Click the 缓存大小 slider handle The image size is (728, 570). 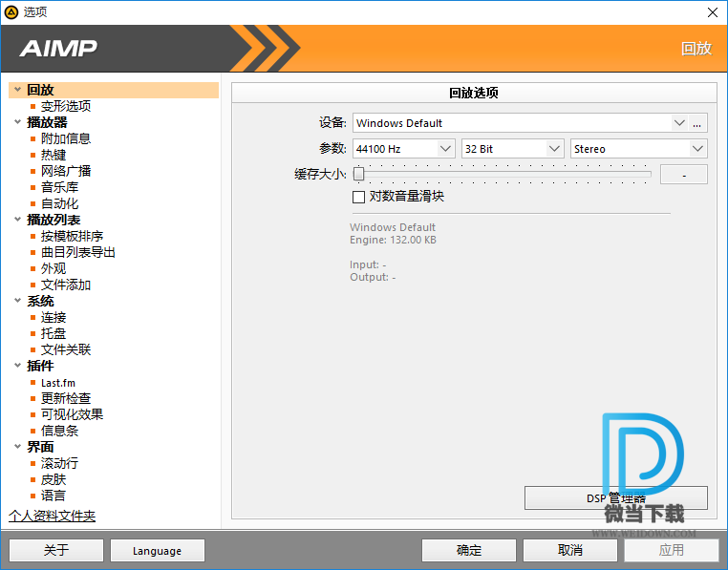tap(358, 174)
